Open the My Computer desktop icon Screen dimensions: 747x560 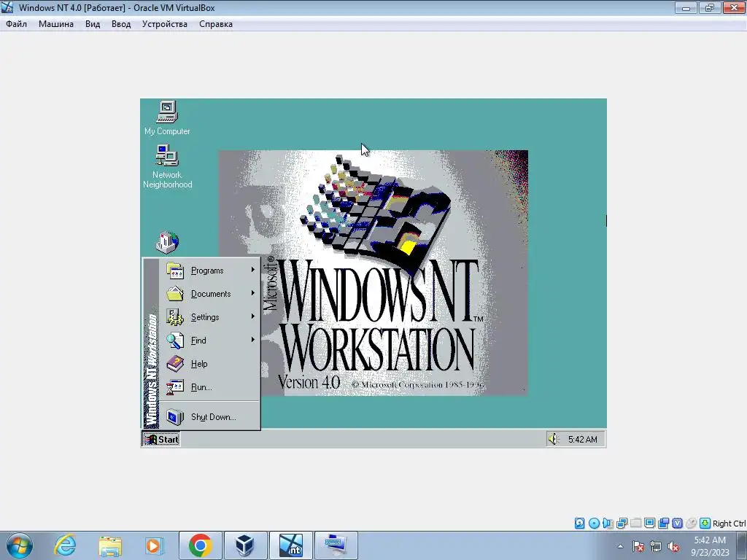pyautogui.click(x=167, y=117)
